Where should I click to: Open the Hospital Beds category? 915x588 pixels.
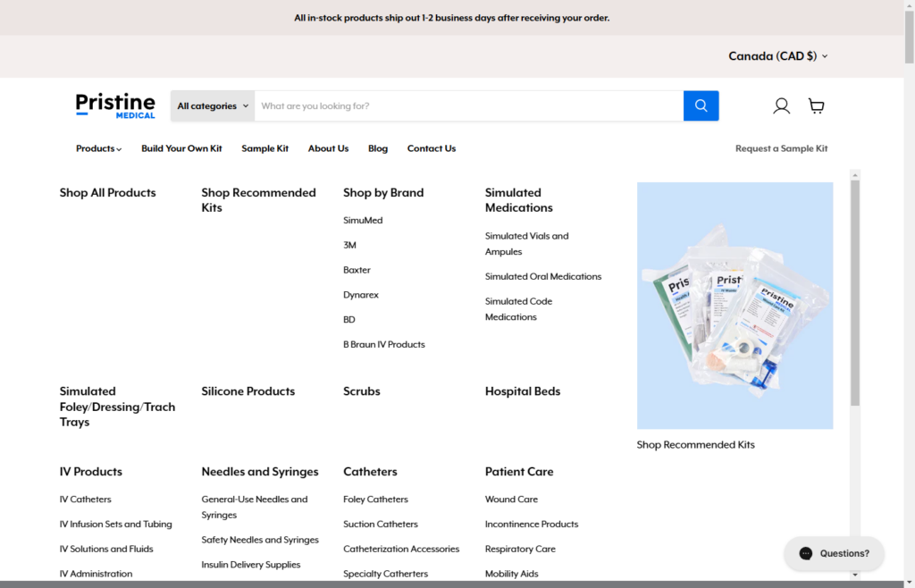[523, 391]
